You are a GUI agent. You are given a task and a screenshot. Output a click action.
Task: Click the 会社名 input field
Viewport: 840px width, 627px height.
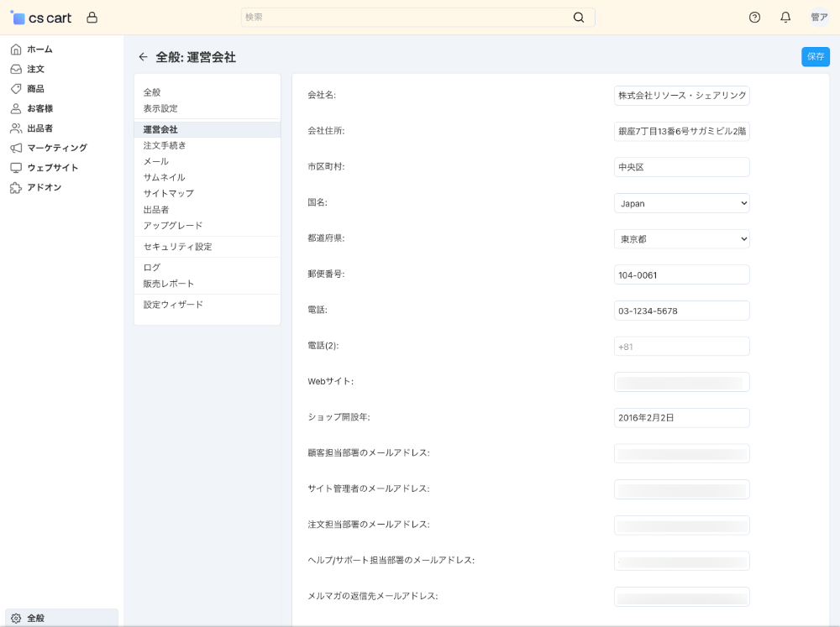tap(681, 96)
